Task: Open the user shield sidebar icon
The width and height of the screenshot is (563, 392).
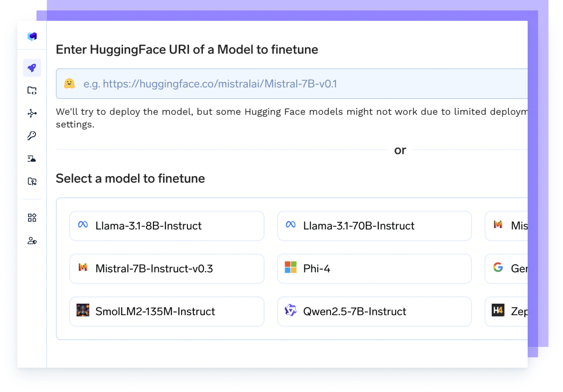Action: 32,241
